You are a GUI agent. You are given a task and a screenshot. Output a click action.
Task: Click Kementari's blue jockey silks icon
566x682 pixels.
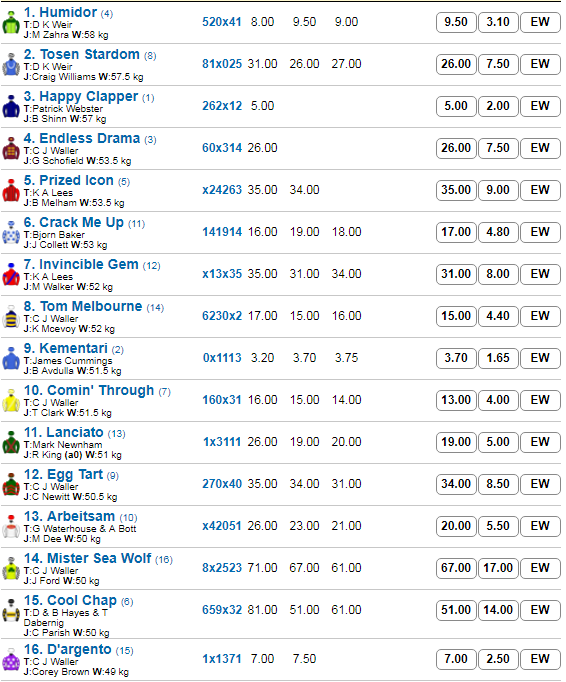pos(11,359)
